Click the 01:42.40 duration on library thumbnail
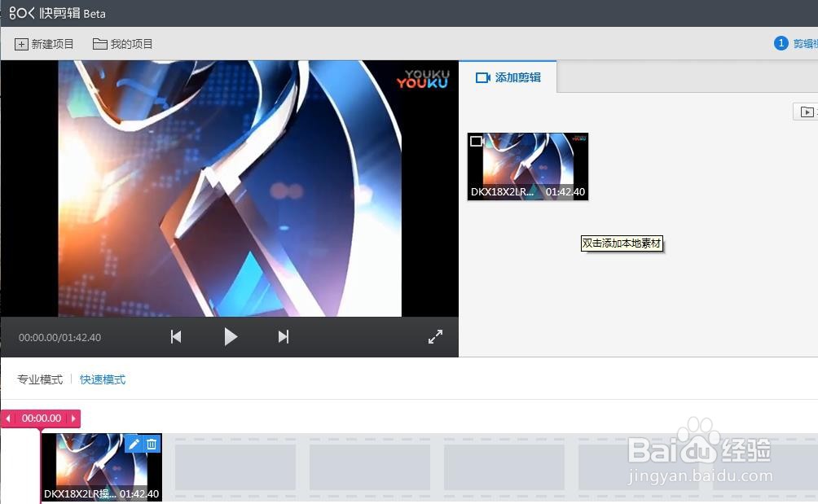 [565, 192]
